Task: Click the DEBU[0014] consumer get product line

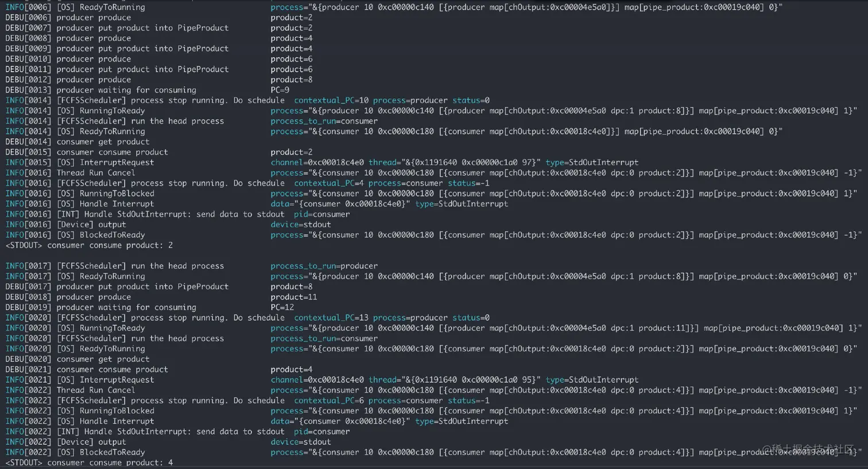Action: pos(77,141)
